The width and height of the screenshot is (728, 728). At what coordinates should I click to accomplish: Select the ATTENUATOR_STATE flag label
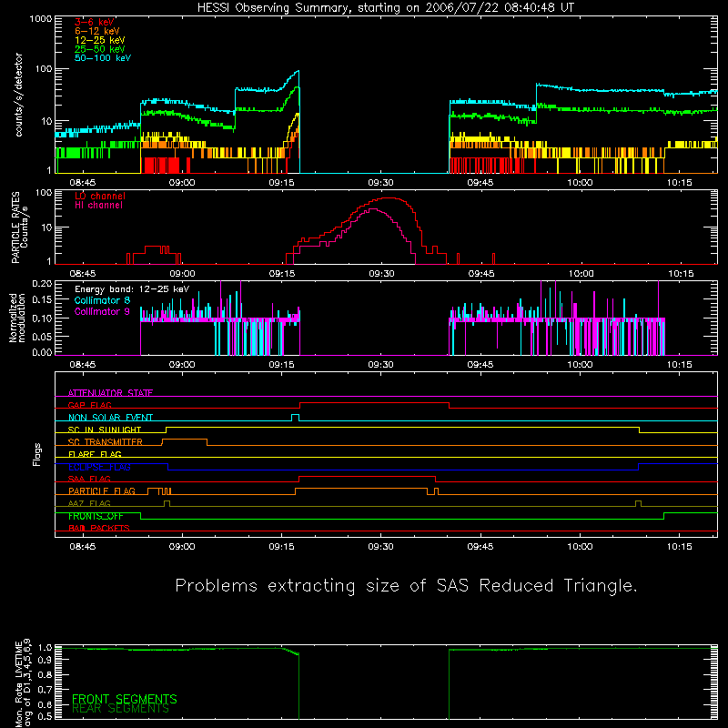pos(110,393)
